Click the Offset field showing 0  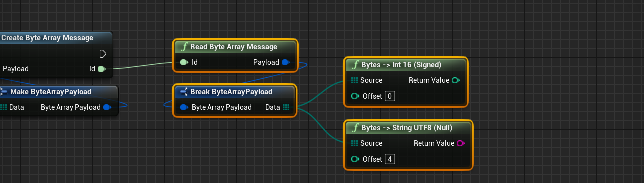coord(390,96)
